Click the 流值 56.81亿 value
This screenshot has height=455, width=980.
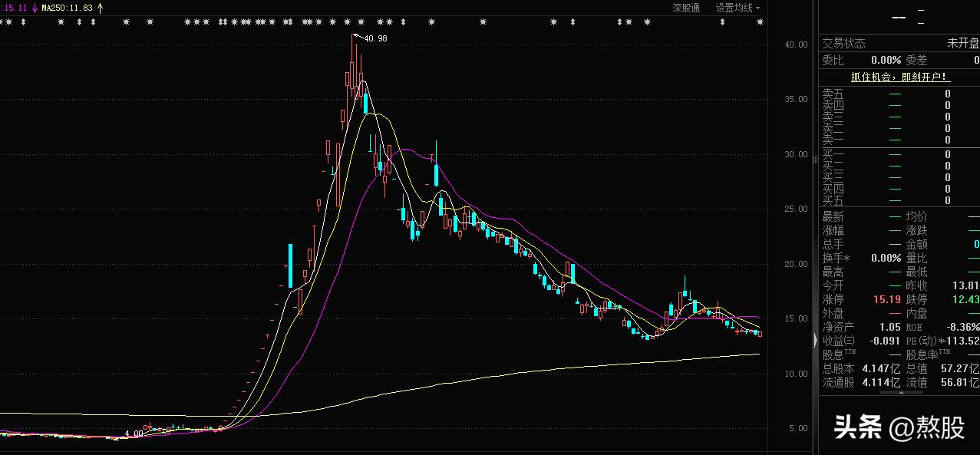click(961, 381)
